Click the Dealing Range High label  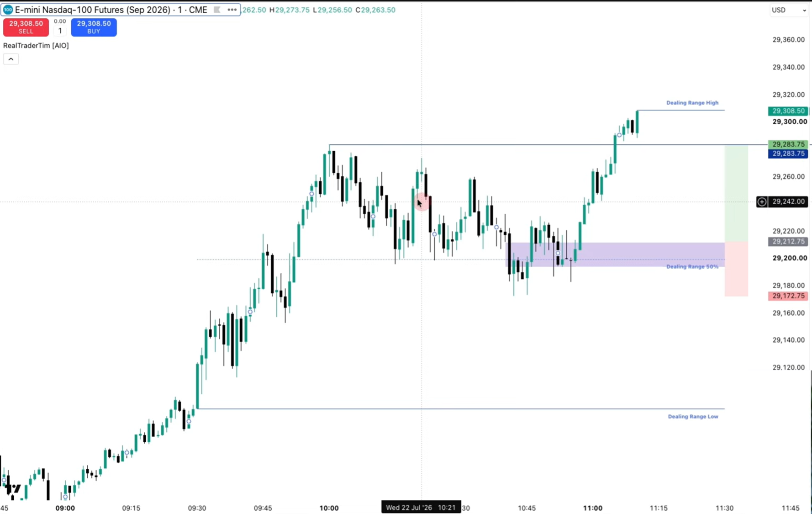point(692,103)
